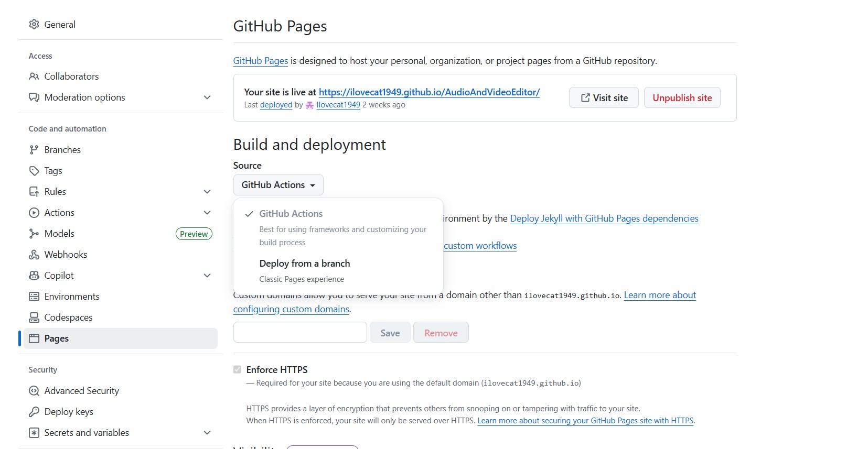Screen dimensions: 868x449
Task: Expand Secrets and variables chevron
Action: pyautogui.click(x=207, y=433)
